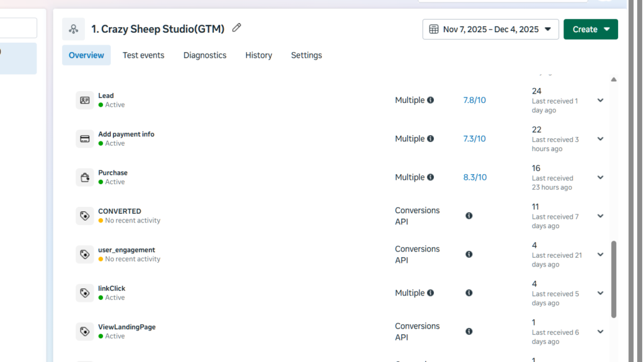The height and width of the screenshot is (362, 644).
Task: Open Purchase 8.3/10 quality score link
Action: (x=475, y=177)
